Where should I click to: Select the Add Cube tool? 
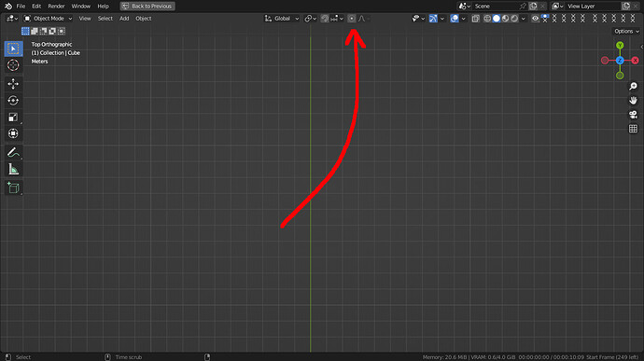[13, 188]
